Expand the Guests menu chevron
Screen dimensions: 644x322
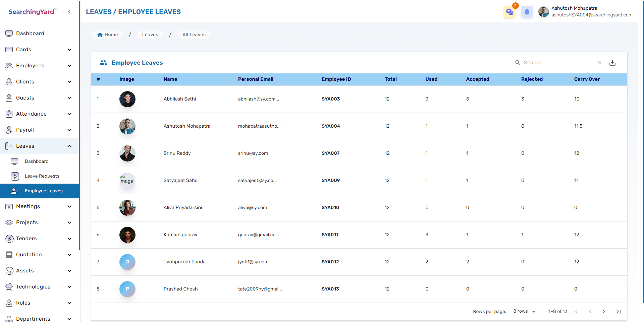point(69,98)
